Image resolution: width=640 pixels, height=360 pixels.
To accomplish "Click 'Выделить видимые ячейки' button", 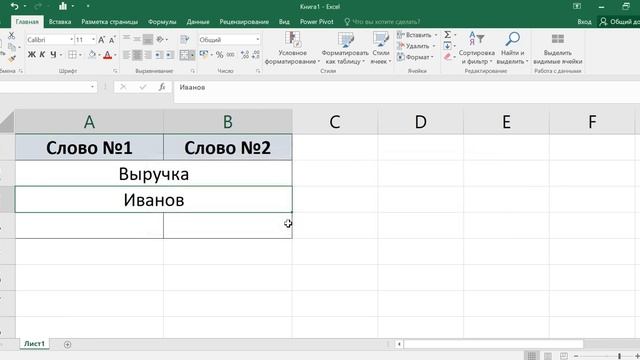I will 558,48.
